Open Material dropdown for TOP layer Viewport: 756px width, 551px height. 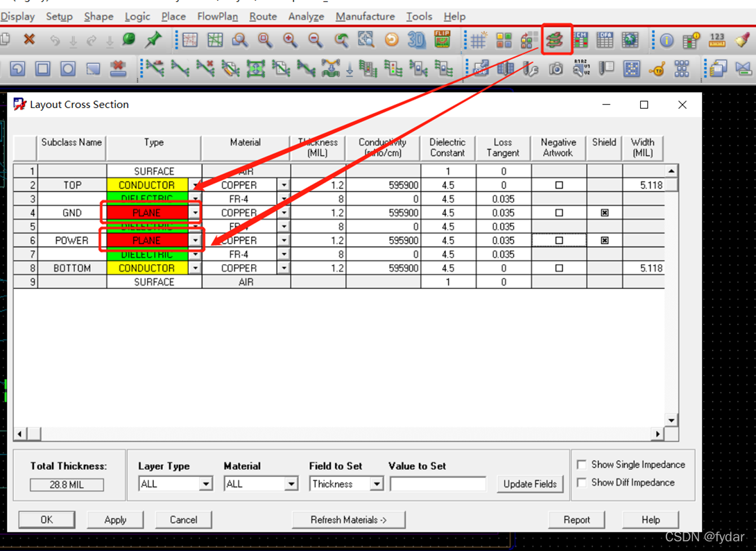(x=284, y=185)
